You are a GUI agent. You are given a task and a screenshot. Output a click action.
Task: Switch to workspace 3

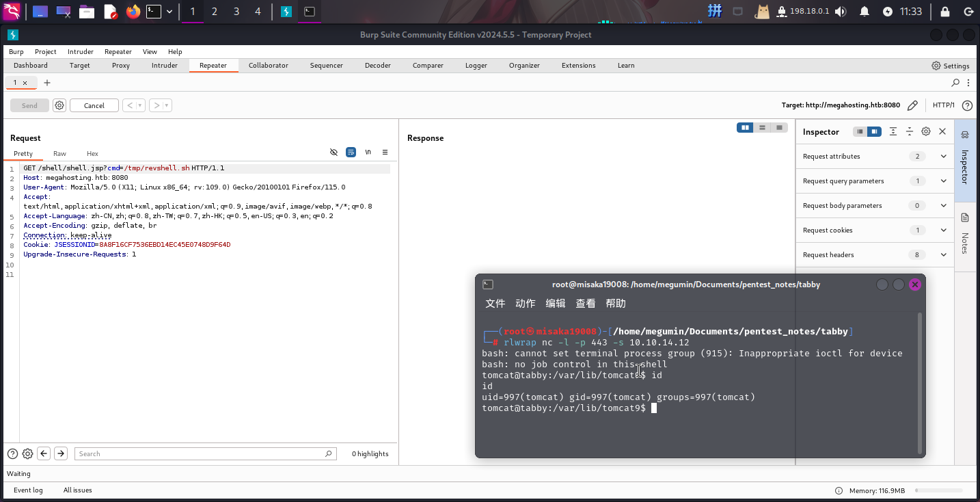(x=236, y=12)
